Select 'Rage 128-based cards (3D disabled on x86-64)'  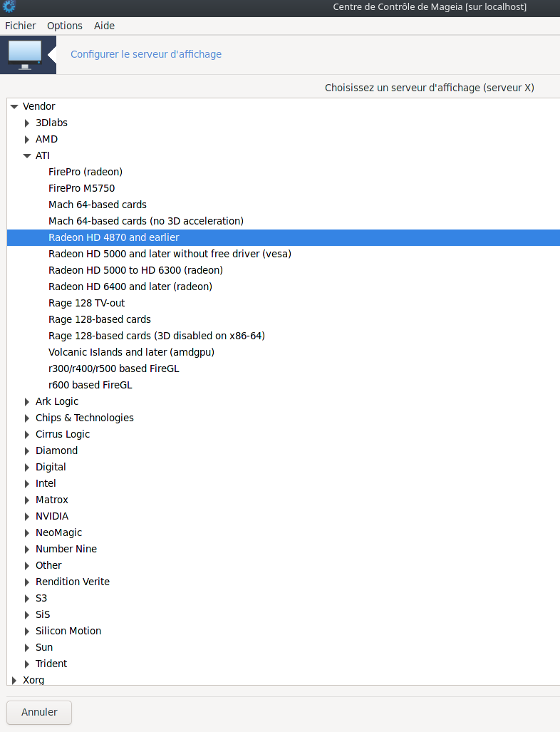(x=157, y=336)
